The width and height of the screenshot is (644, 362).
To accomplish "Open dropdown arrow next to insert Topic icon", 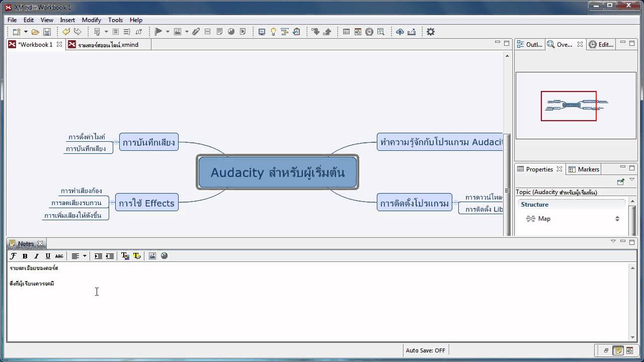I will point(106,32).
